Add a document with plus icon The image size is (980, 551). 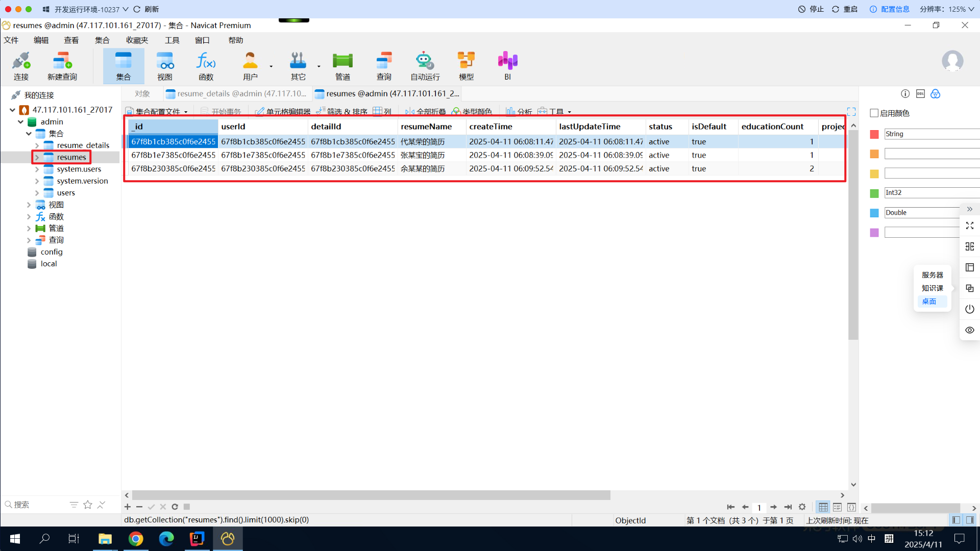coord(128,507)
